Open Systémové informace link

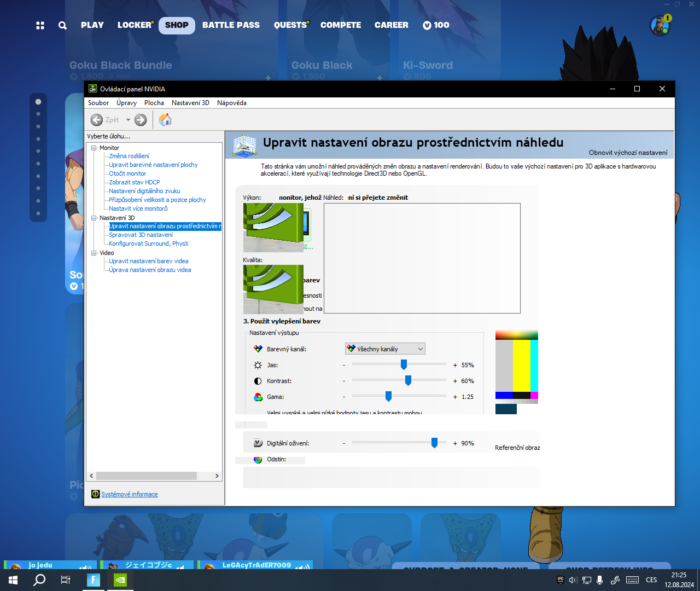point(130,494)
